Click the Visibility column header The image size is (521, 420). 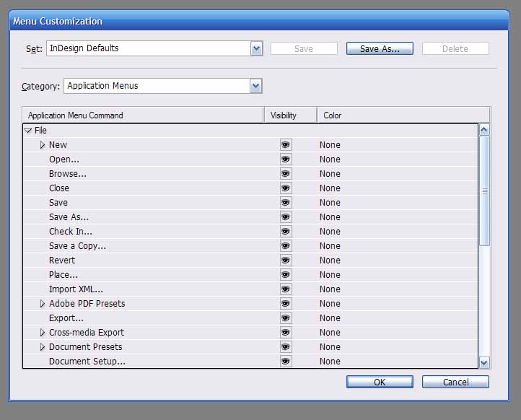click(x=291, y=115)
